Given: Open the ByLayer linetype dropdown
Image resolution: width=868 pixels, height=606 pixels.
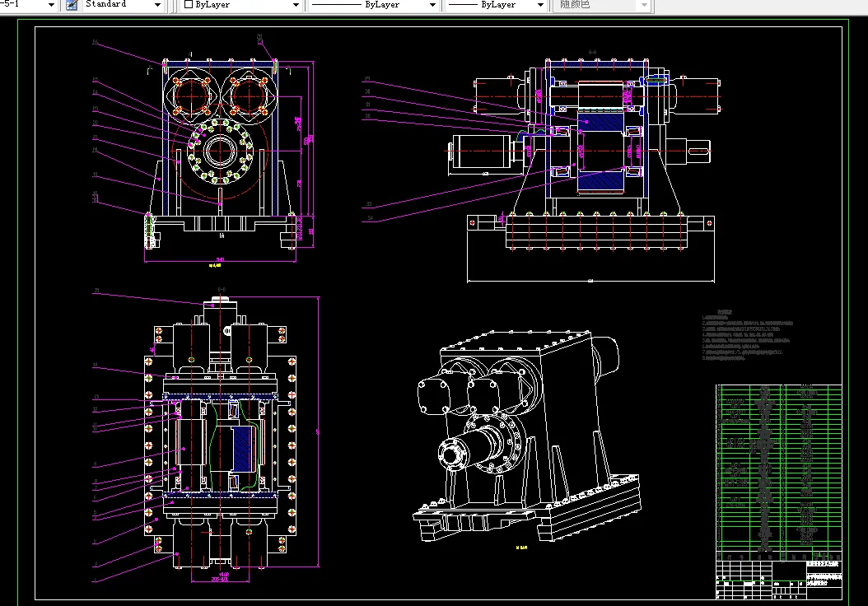Looking at the screenshot, I should pyautogui.click(x=432, y=5).
